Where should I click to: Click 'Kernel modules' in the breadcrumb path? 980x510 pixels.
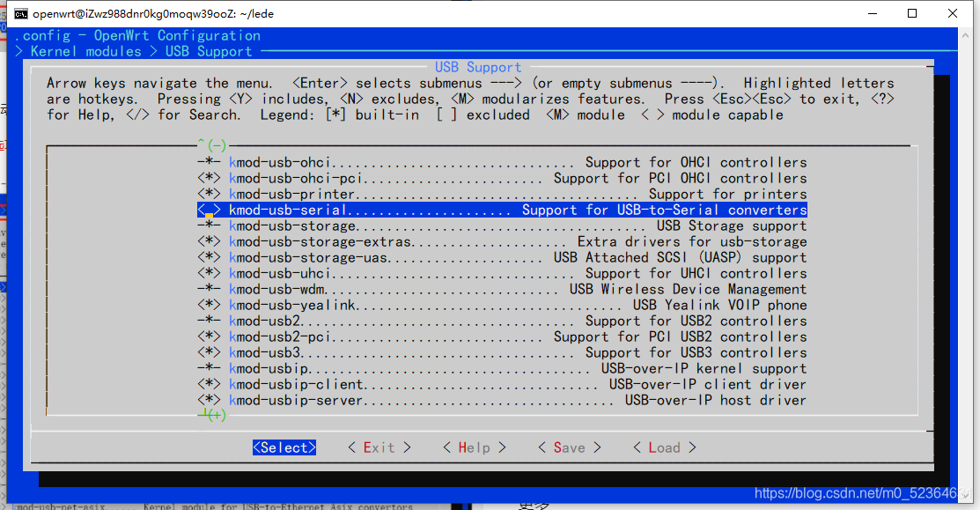coord(86,51)
